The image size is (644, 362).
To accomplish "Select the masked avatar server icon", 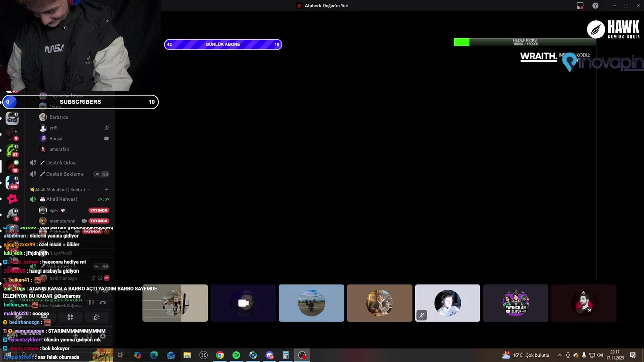I will 12,119.
